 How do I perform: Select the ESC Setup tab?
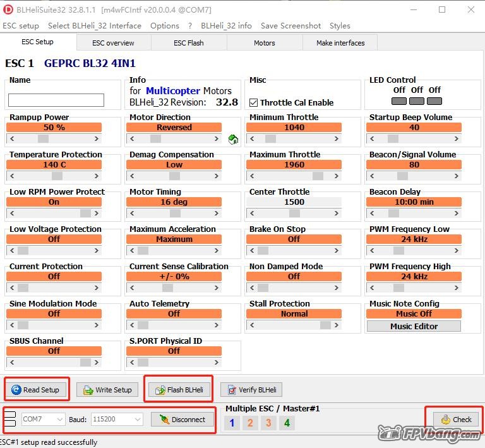37,42
